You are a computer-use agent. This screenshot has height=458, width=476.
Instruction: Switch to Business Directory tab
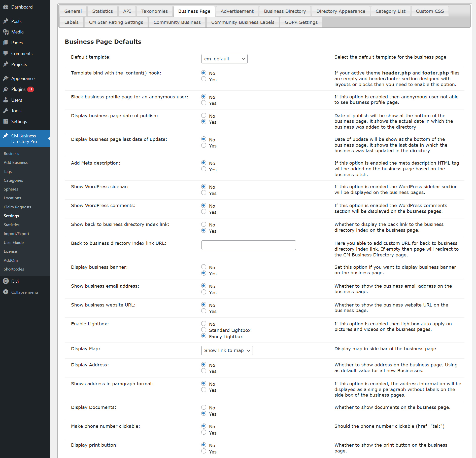pos(285,11)
